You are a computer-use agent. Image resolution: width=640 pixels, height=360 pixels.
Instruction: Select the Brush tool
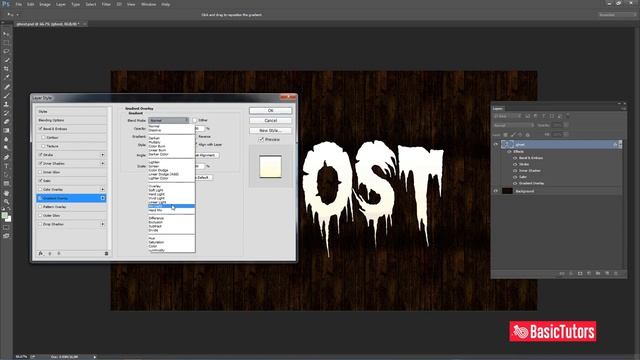tap(6, 96)
